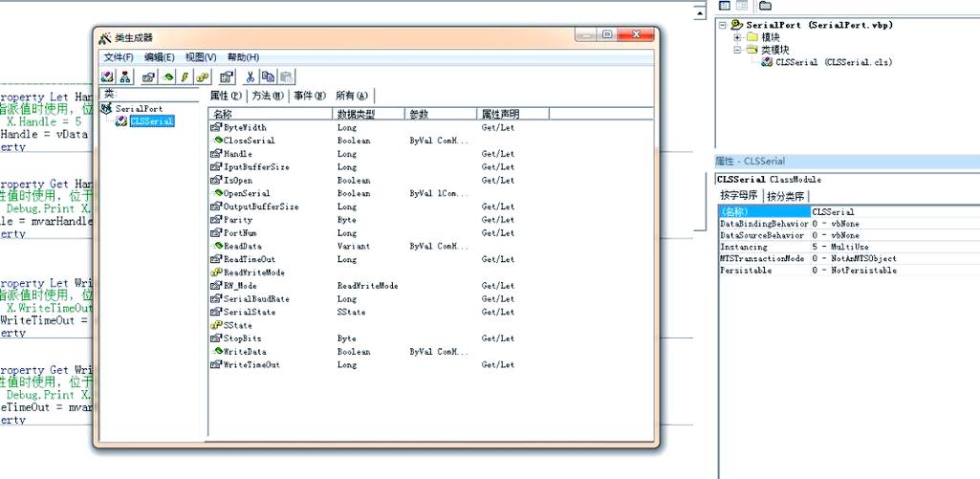This screenshot has width=980, height=479.
Task: Click the ByteWidth property icon
Action: (x=216, y=127)
